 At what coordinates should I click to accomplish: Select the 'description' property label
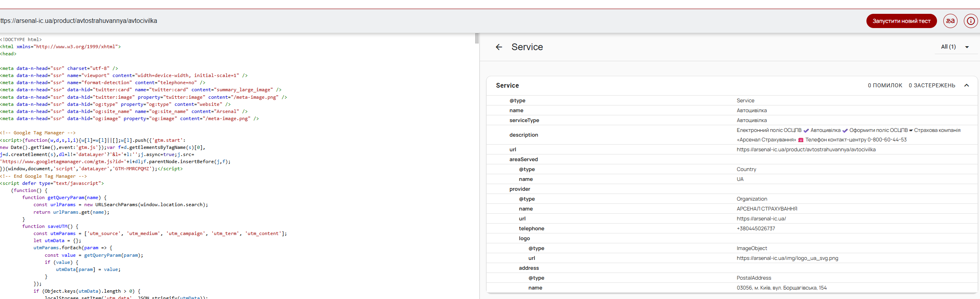pos(524,135)
